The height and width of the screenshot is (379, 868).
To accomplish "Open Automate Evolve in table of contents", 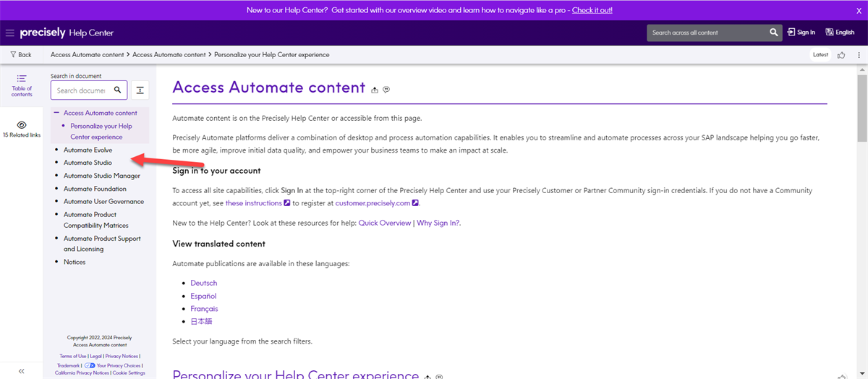I will pos(88,150).
